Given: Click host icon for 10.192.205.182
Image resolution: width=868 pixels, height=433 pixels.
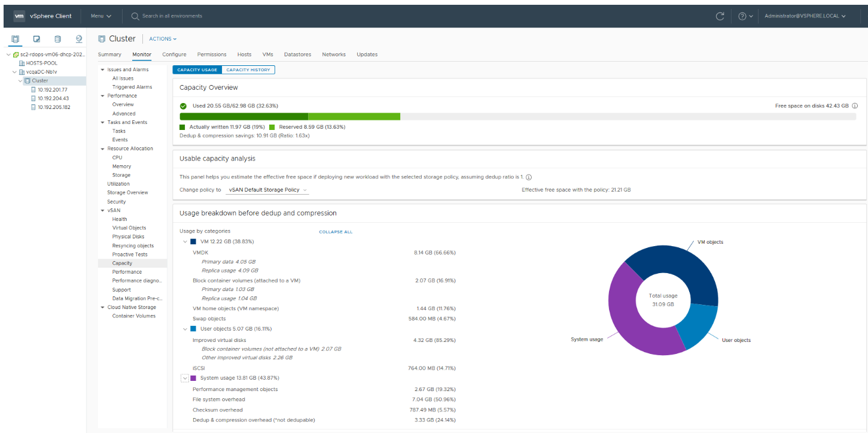Looking at the screenshot, I should (x=33, y=107).
